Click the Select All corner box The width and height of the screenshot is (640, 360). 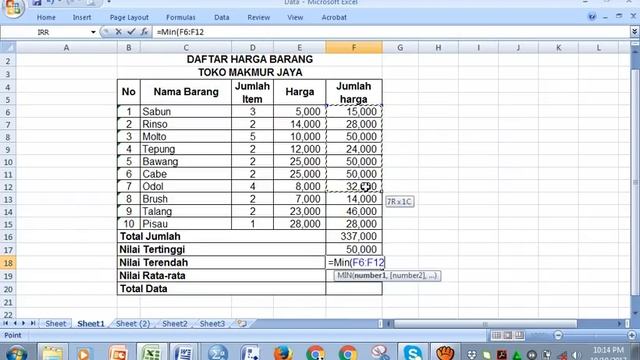point(8,47)
